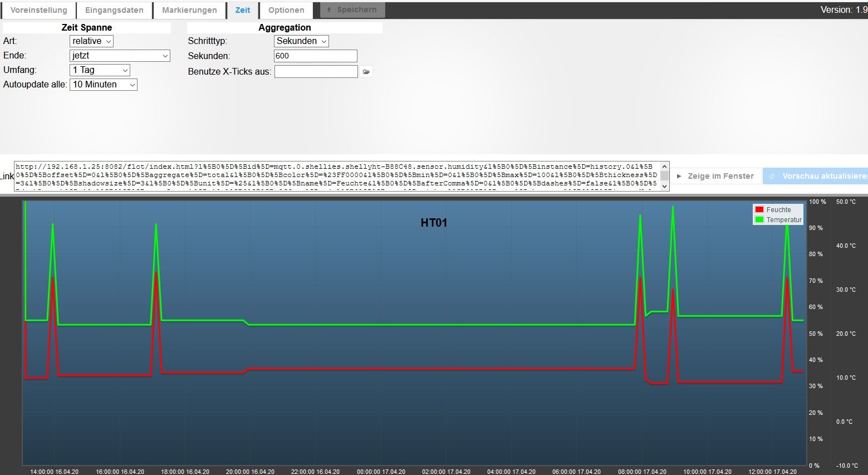Click the 100 % humidity axis label
The width and height of the screenshot is (868, 475).
pos(817,202)
